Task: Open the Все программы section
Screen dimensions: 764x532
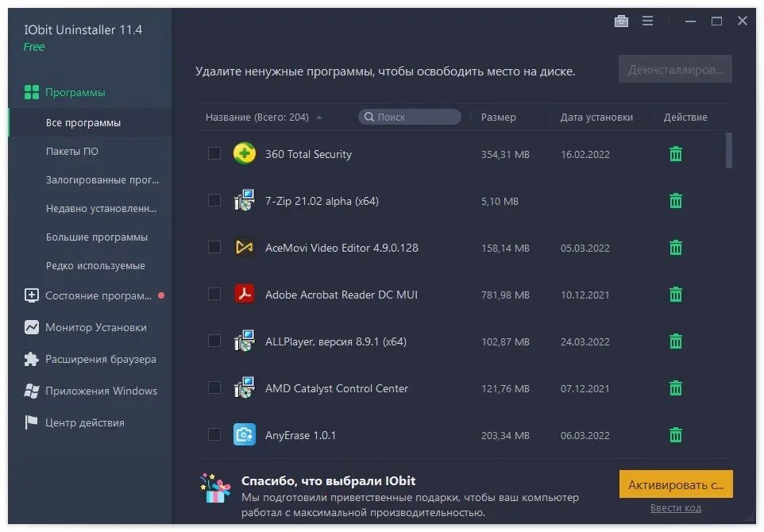Action: (x=91, y=122)
